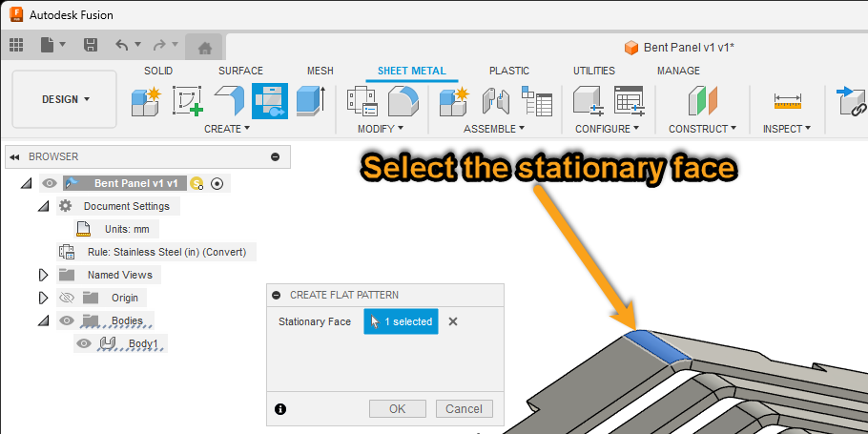Save the design with floppy icon
Viewport: 868px width, 434px height.
(91, 45)
